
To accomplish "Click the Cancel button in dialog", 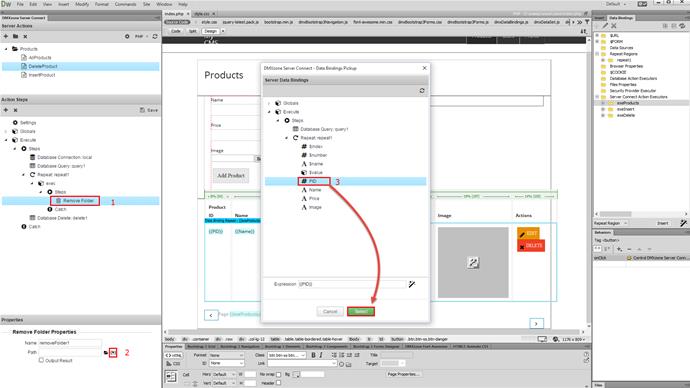I will tap(330, 311).
